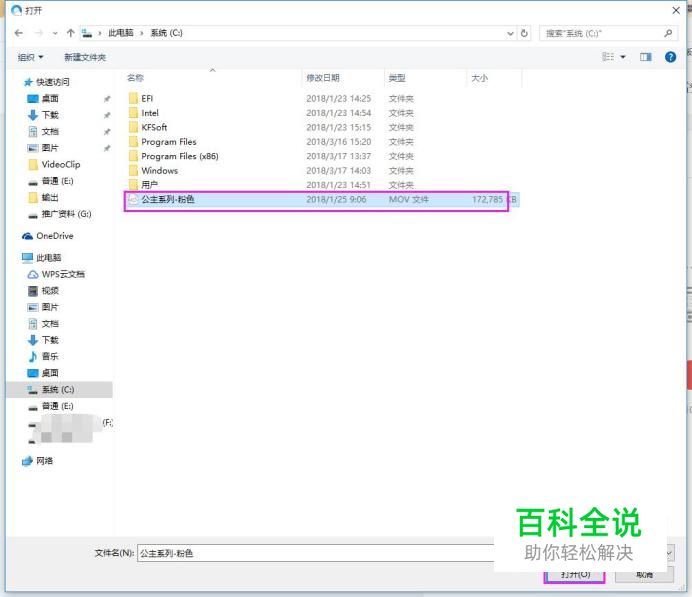Open 桌面 under 此电脑
This screenshot has height=597, width=692.
point(50,373)
